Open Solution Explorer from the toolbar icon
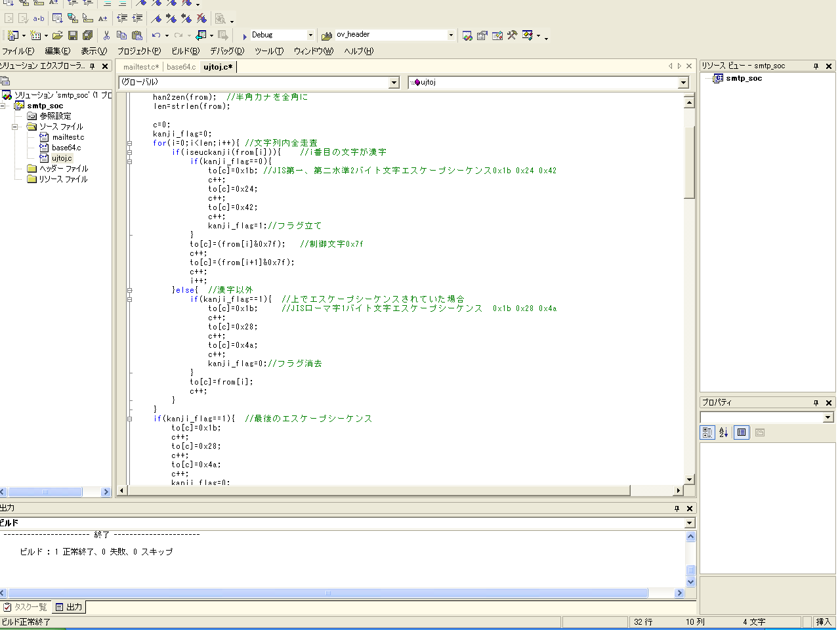 click(467, 35)
